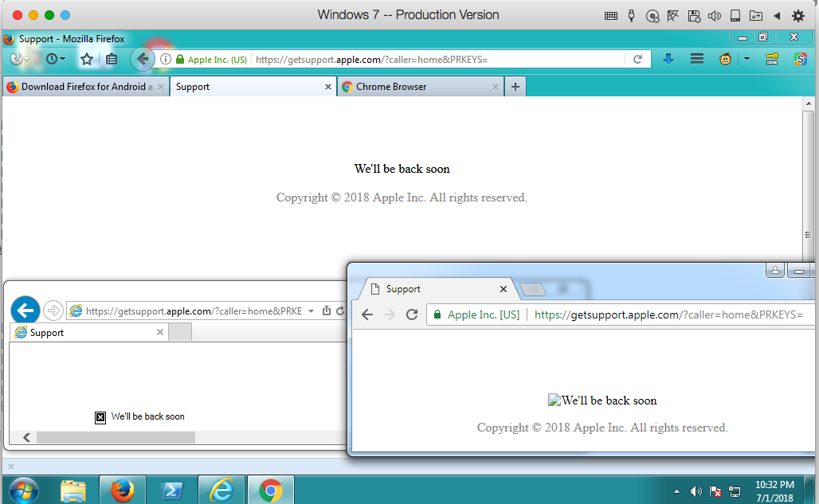Click the taskbar volume speaker icon

click(x=696, y=491)
